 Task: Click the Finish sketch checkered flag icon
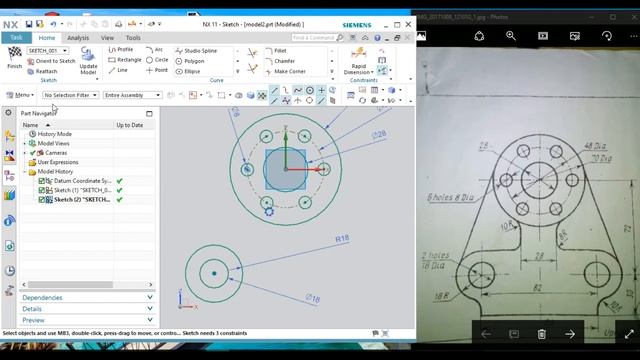14,53
